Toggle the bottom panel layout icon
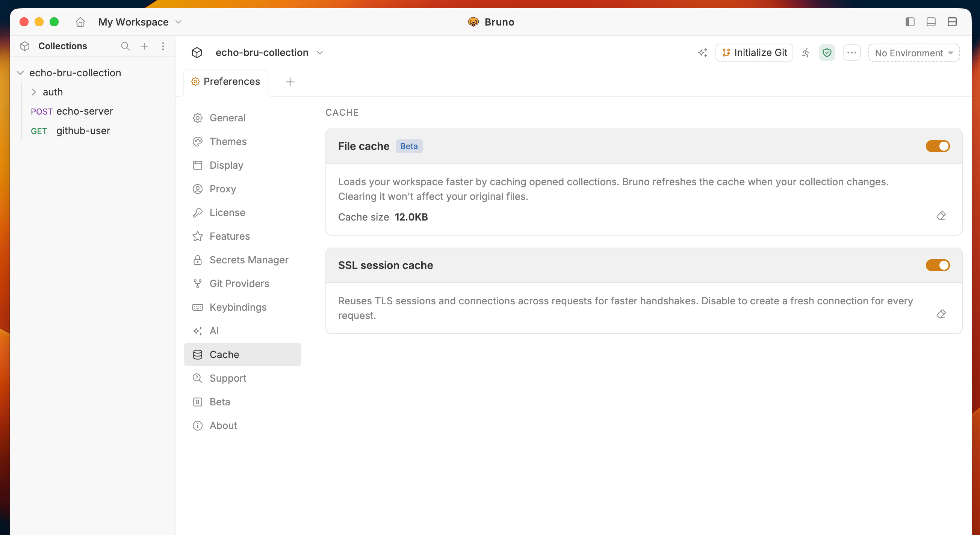This screenshot has height=535, width=980. [x=931, y=22]
